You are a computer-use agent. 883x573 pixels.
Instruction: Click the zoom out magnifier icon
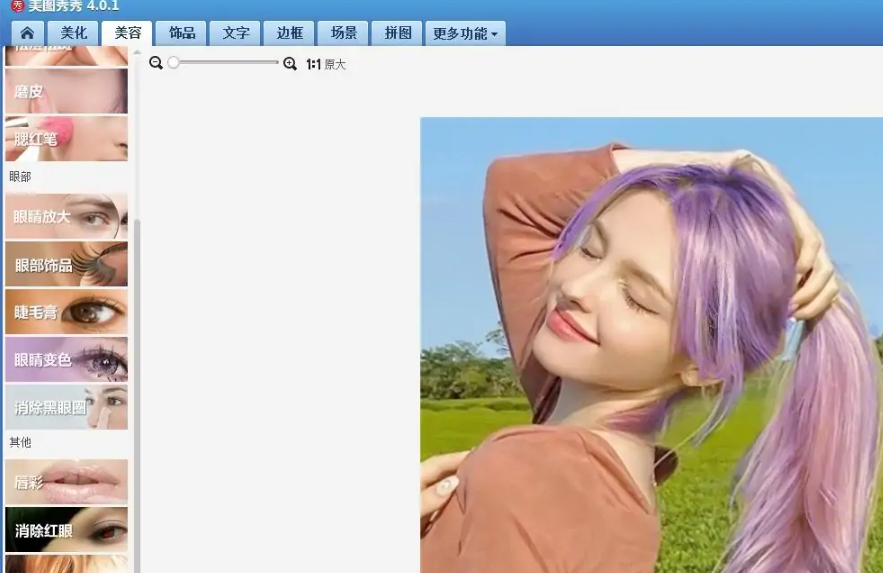point(156,63)
